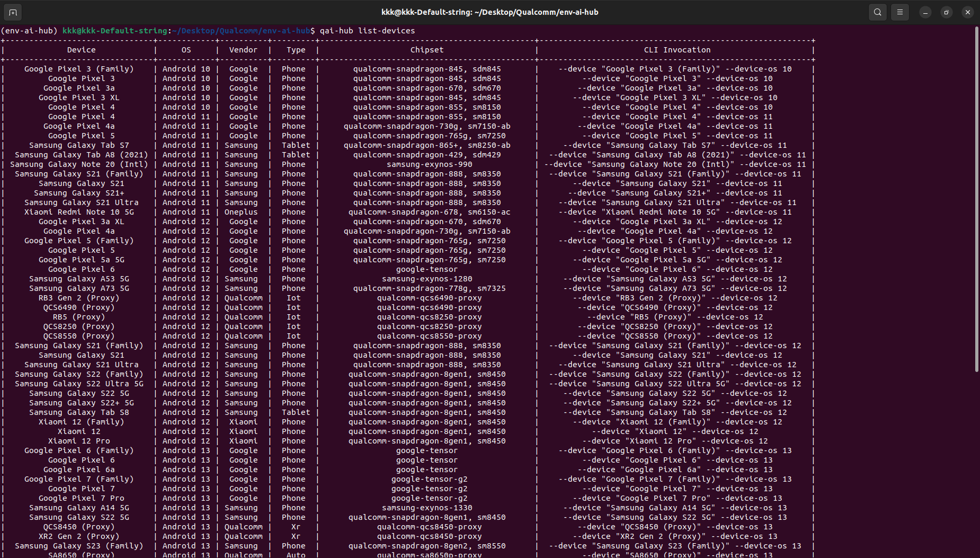Open the terminal hamburger menu
Image resolution: width=980 pixels, height=558 pixels.
(x=900, y=12)
